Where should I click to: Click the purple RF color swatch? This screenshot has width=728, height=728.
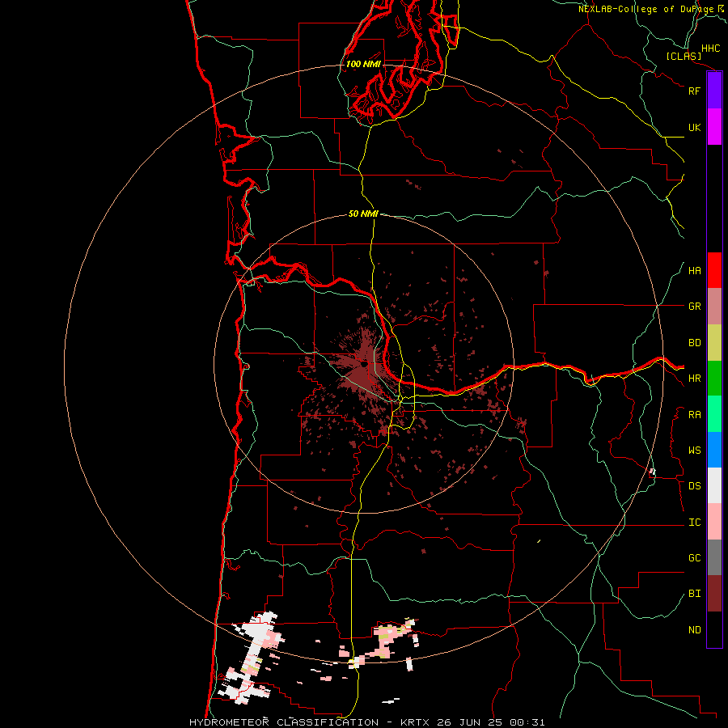pyautogui.click(x=714, y=91)
